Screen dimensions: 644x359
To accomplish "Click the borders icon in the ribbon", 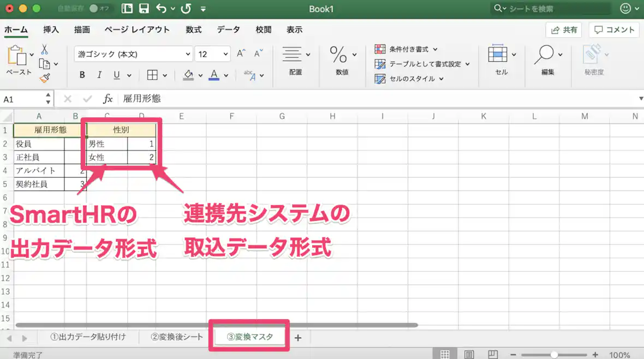I will (155, 75).
